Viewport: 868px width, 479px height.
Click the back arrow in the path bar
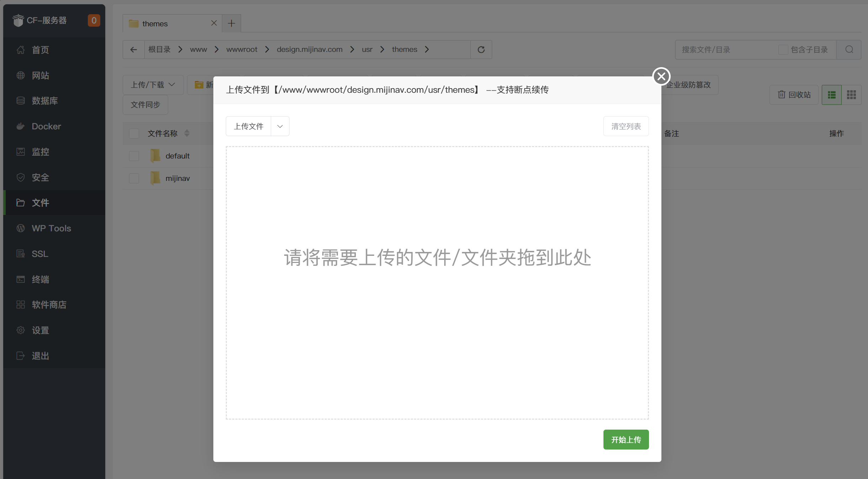click(x=134, y=49)
